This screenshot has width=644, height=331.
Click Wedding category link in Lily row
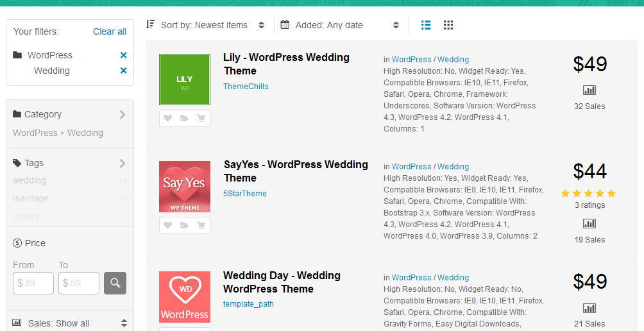[x=453, y=60]
